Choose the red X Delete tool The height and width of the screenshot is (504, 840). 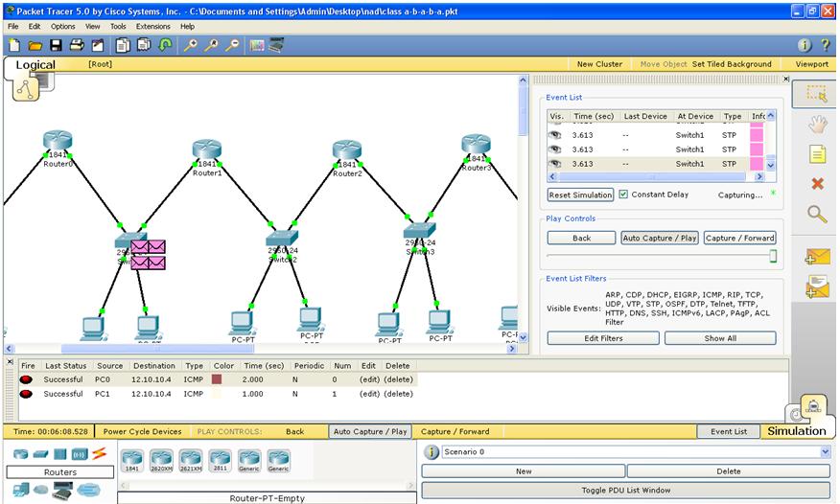pos(818,184)
